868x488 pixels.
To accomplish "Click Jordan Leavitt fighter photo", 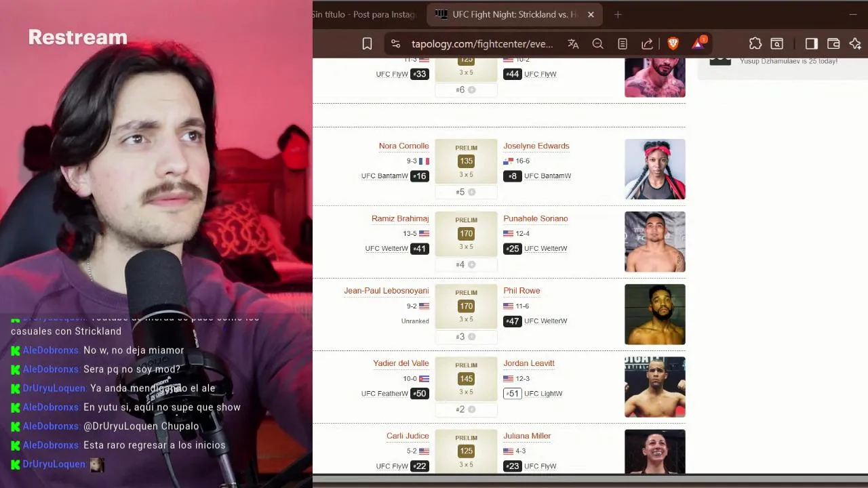I will click(x=654, y=386).
